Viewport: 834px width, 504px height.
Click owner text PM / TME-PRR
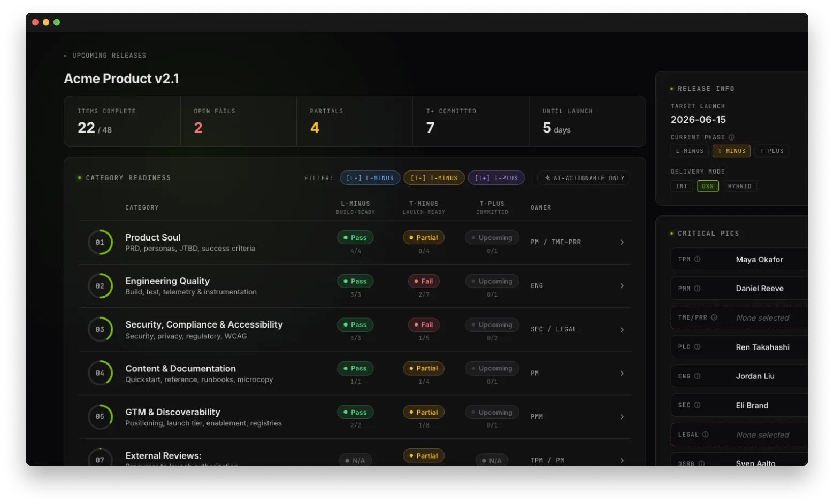pyautogui.click(x=556, y=242)
